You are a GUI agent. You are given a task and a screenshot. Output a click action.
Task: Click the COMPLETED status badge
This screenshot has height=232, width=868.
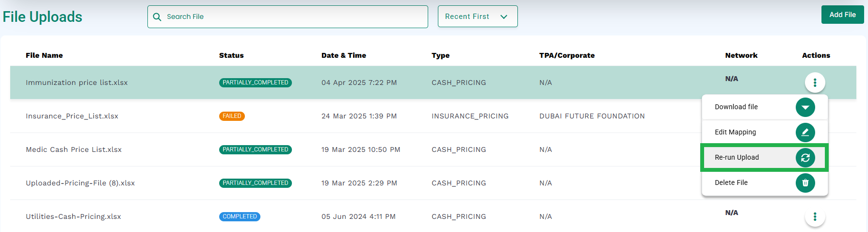point(240,216)
